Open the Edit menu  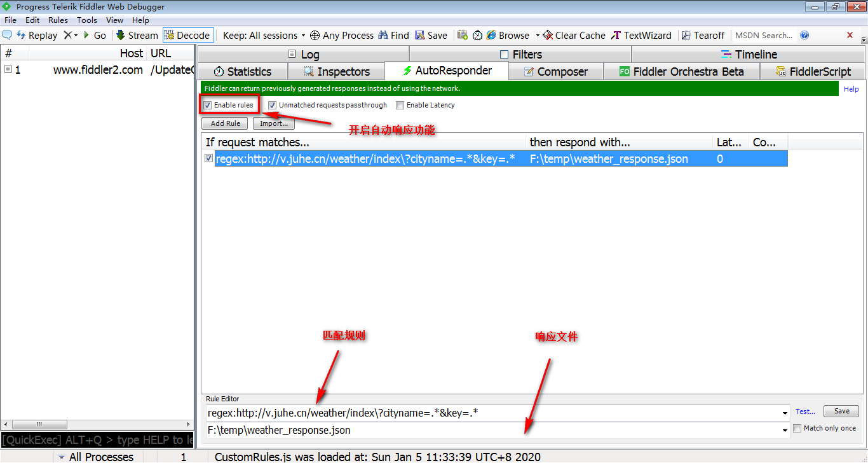tap(32, 20)
